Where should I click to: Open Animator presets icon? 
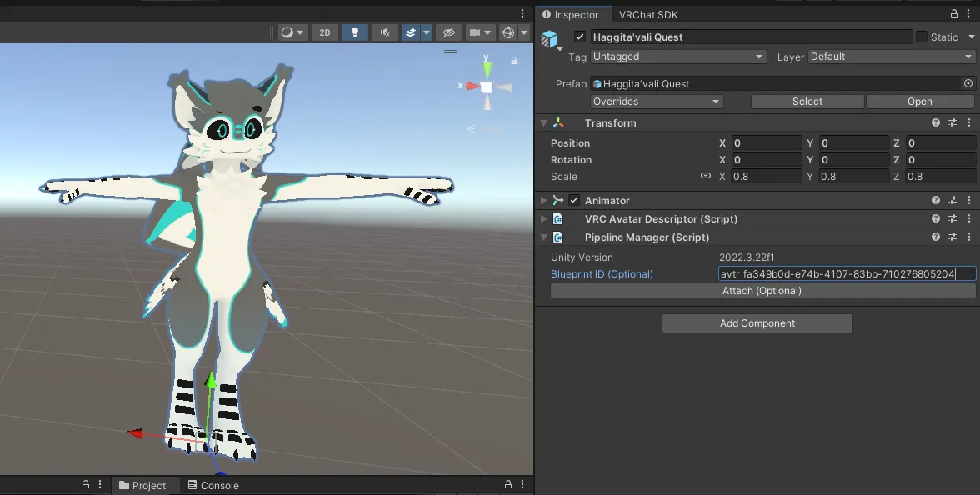coord(952,201)
